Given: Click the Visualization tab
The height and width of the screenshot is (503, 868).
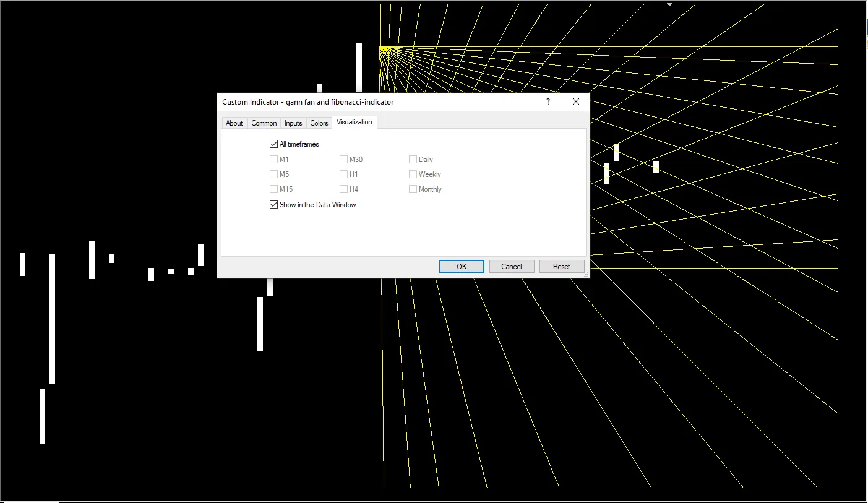Looking at the screenshot, I should [355, 122].
